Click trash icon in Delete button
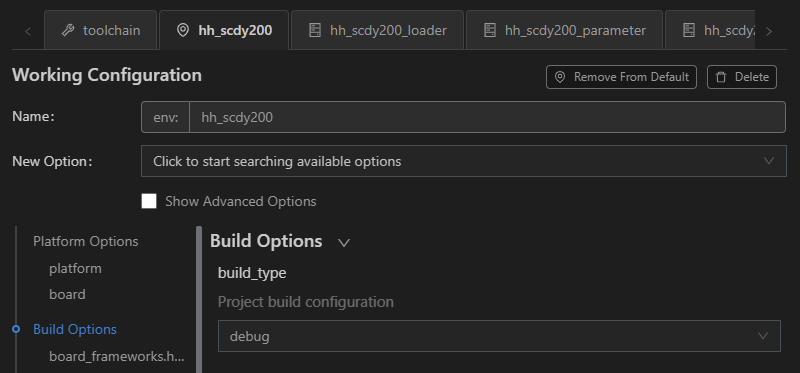 (721, 77)
